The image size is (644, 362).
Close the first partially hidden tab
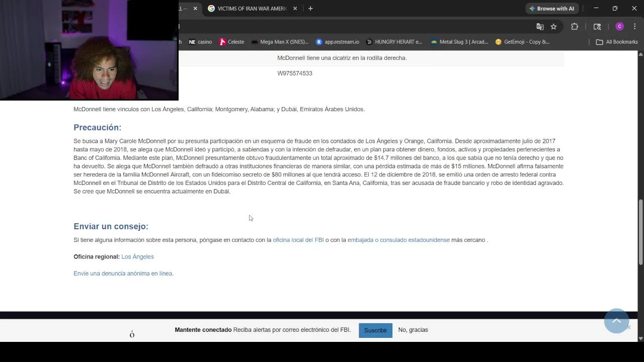[195, 9]
